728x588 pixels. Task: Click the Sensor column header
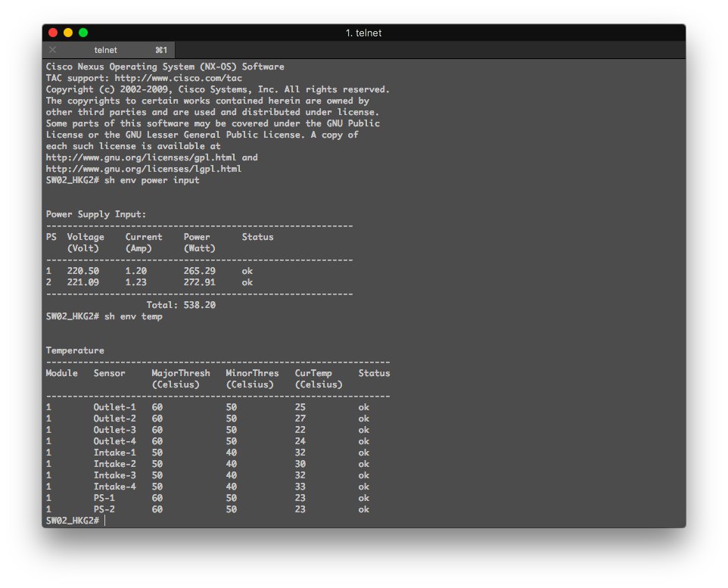[x=109, y=373]
